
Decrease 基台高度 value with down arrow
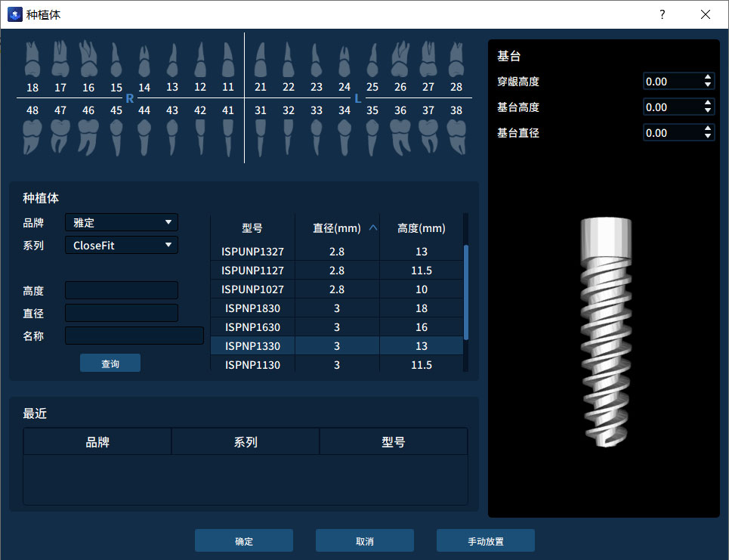(708, 111)
